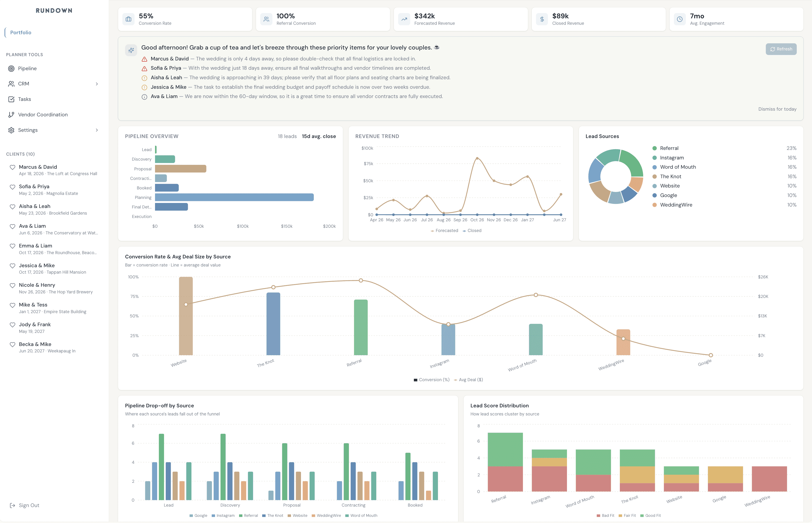Toggle the Closed series in Revenue Trend legend
The image size is (812, 523).
tap(472, 231)
